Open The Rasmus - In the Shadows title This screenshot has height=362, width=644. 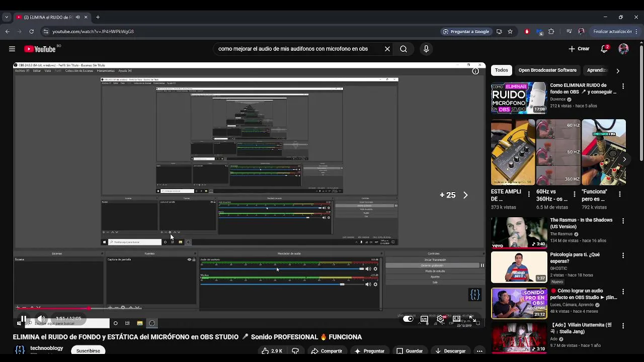coord(581,223)
